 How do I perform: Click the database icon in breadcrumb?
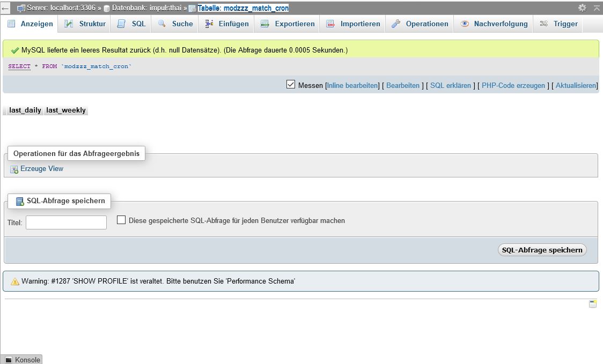pos(107,9)
